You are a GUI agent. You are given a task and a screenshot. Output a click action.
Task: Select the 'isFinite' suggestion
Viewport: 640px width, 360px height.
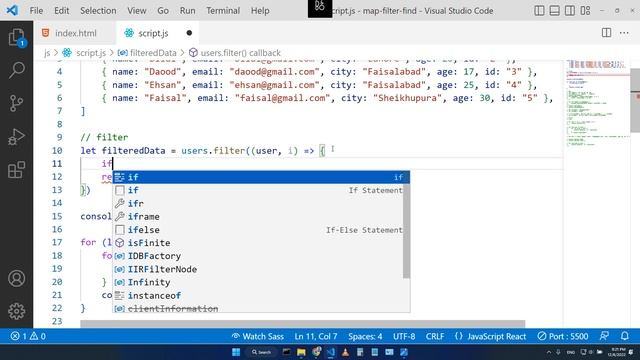click(x=258, y=243)
